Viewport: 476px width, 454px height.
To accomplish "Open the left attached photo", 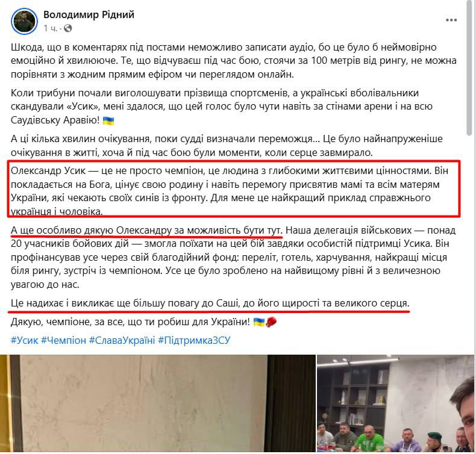I will [157, 404].
